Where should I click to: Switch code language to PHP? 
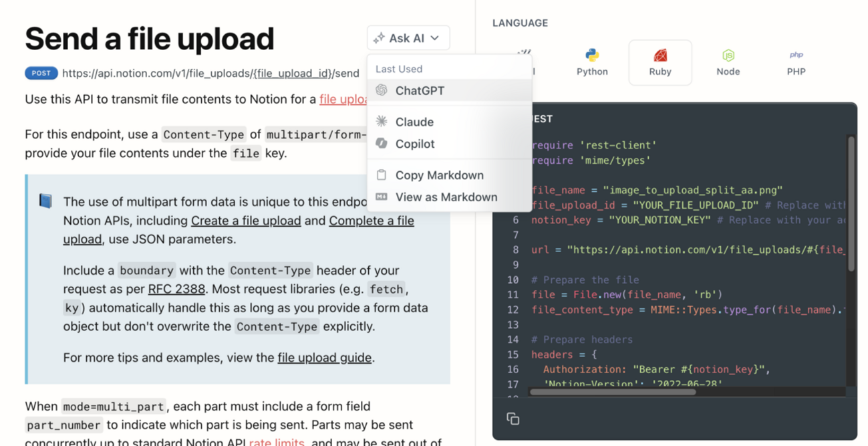click(797, 62)
